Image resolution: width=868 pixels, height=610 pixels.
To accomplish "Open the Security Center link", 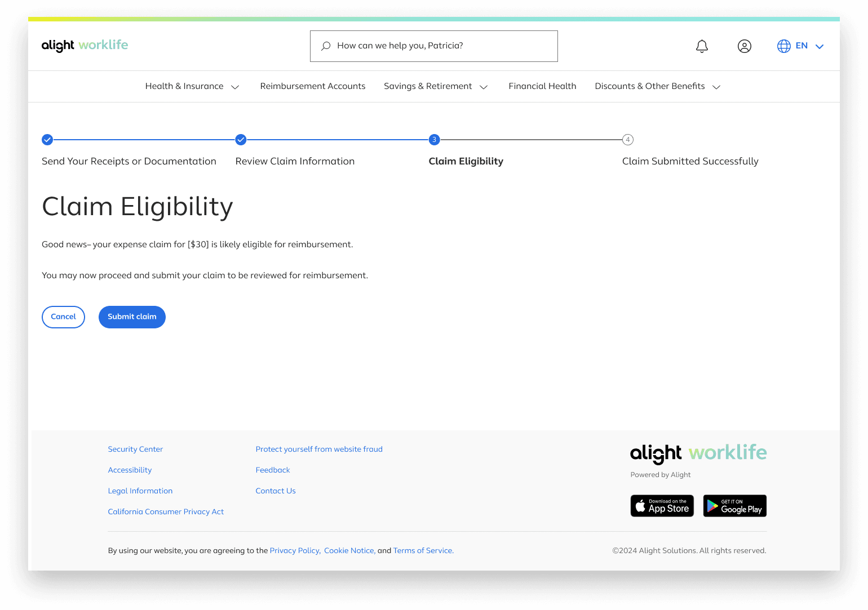I will point(135,449).
